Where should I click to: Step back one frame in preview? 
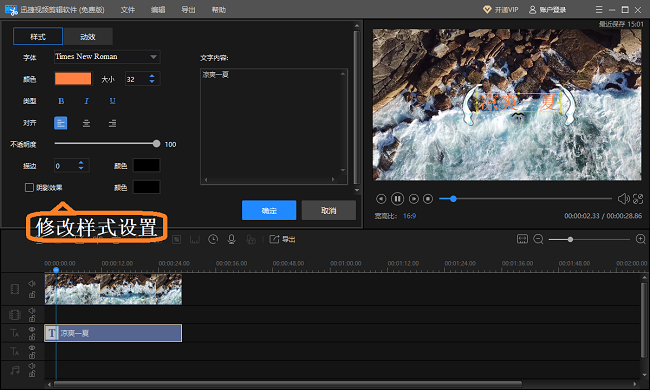pyautogui.click(x=381, y=199)
